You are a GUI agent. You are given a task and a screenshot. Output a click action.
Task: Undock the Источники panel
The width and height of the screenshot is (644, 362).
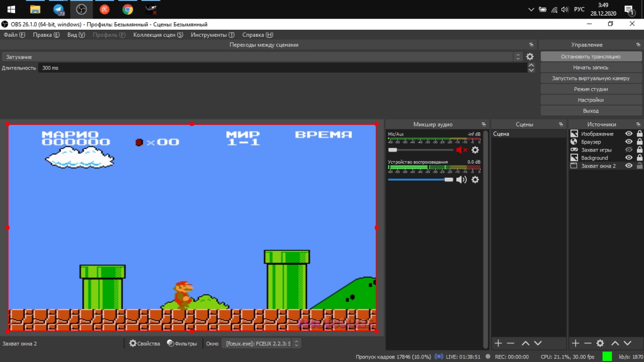638,124
